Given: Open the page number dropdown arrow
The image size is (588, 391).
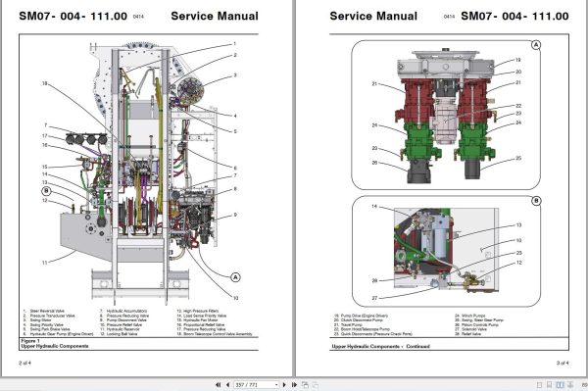Looking at the screenshot, I should 276,384.
